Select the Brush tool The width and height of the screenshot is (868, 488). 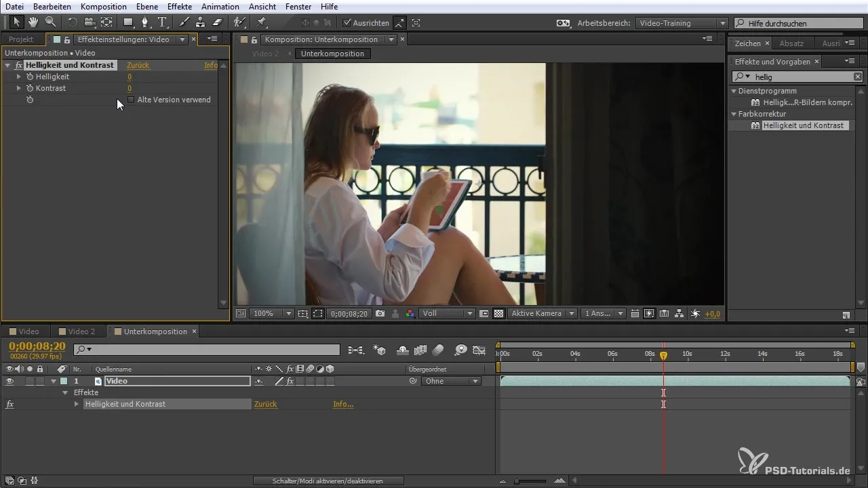point(184,22)
